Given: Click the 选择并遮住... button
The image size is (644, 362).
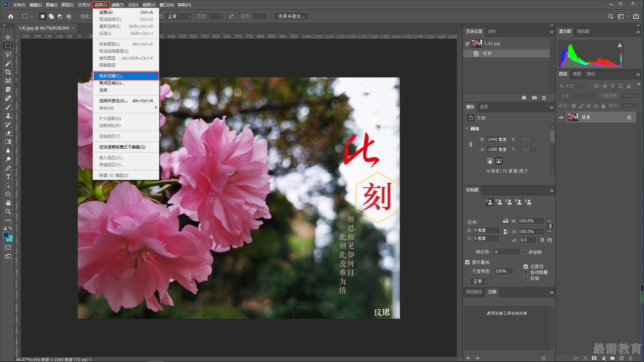Looking at the screenshot, I should [x=291, y=16].
